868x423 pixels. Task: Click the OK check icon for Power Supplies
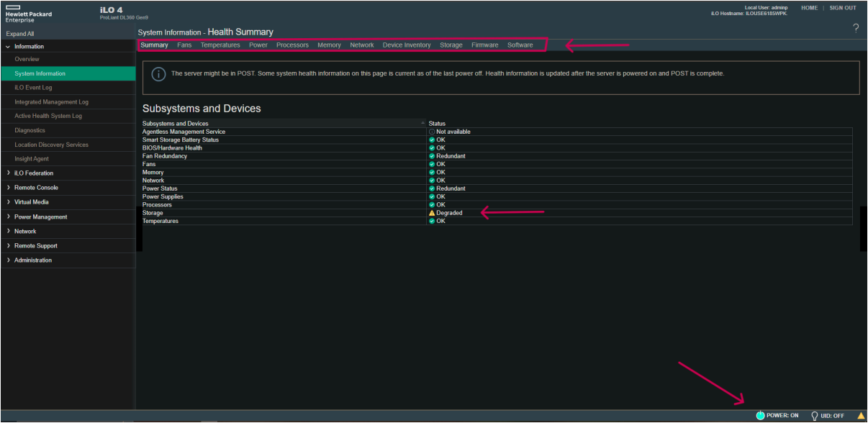pos(432,196)
